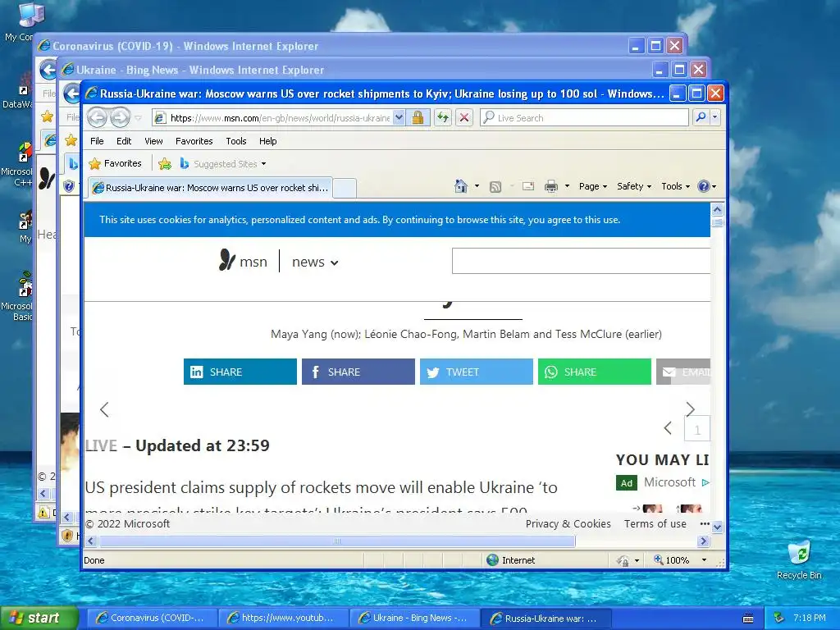840x630 pixels.
Task: Click the RSS feeds icon
Action: 495,186
